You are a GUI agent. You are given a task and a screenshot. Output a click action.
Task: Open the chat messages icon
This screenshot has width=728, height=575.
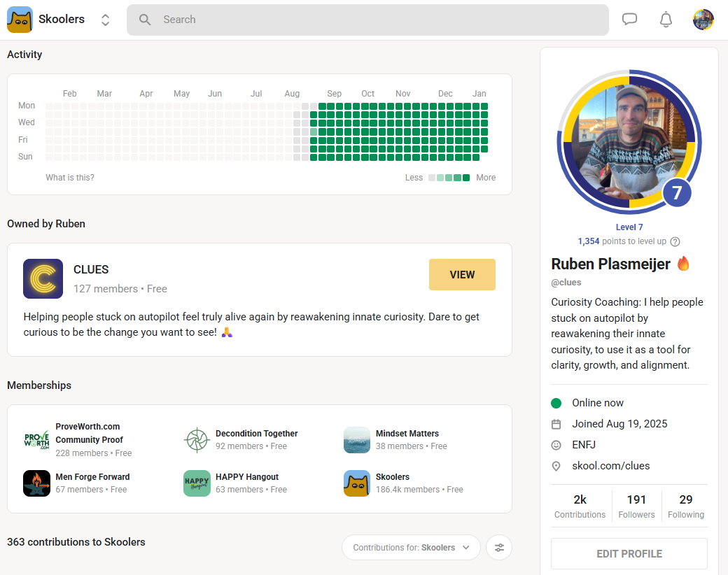[629, 20]
